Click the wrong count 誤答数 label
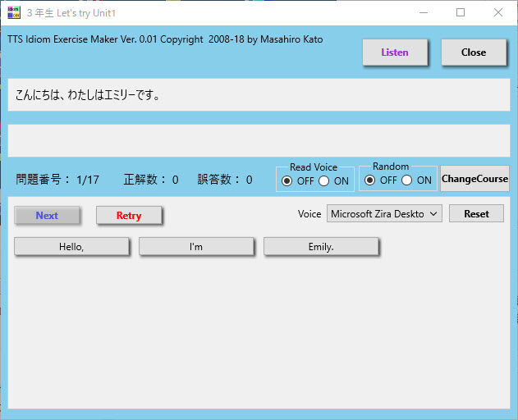The width and height of the screenshot is (518, 420). (x=225, y=180)
